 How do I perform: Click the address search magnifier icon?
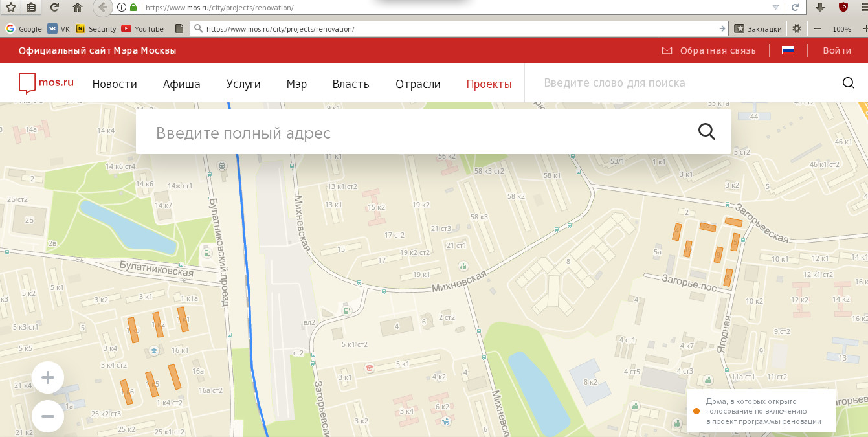[x=707, y=131]
